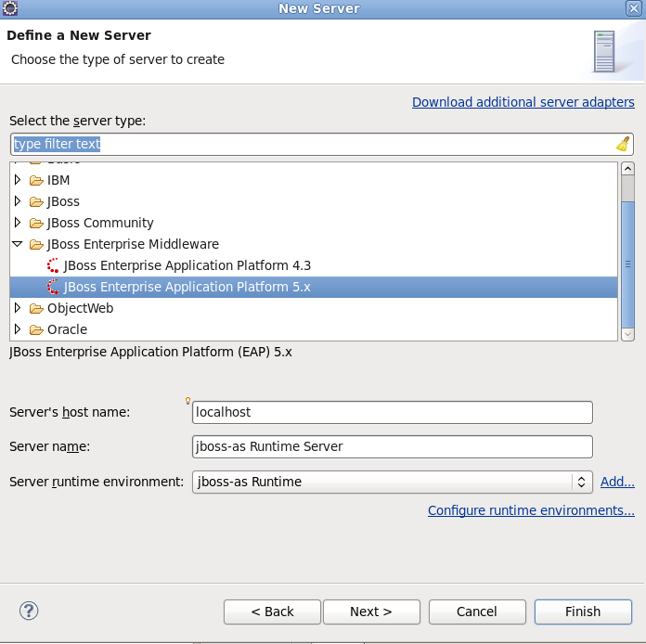646x644 pixels.
Task: Open the Server runtime environment dropdown
Action: click(581, 482)
